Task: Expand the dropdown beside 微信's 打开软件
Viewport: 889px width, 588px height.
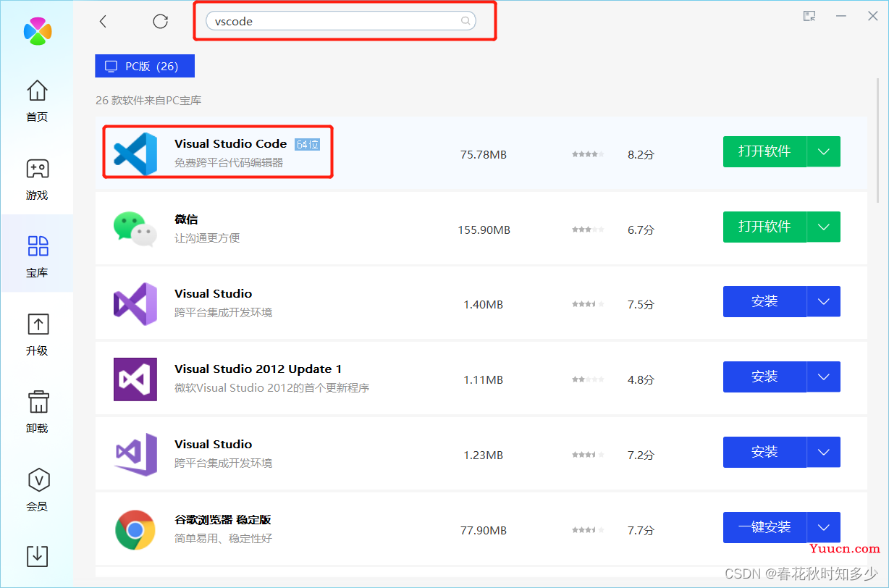Action: 824,227
